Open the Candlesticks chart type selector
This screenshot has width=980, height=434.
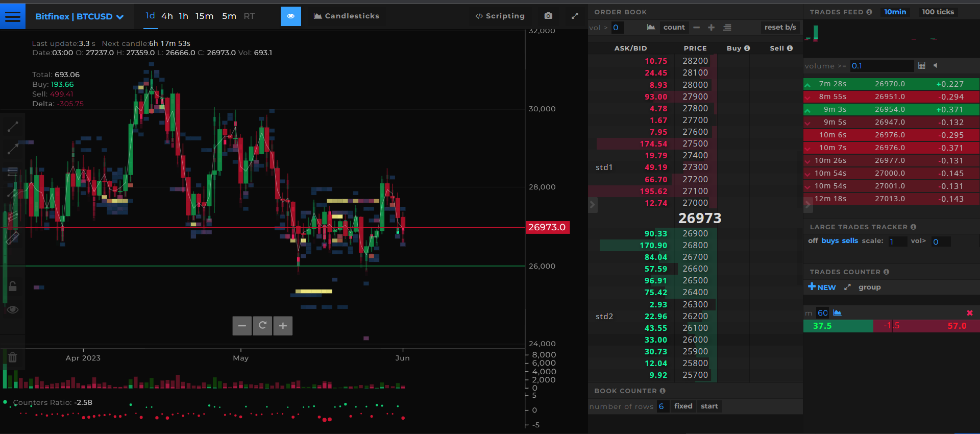[346, 16]
